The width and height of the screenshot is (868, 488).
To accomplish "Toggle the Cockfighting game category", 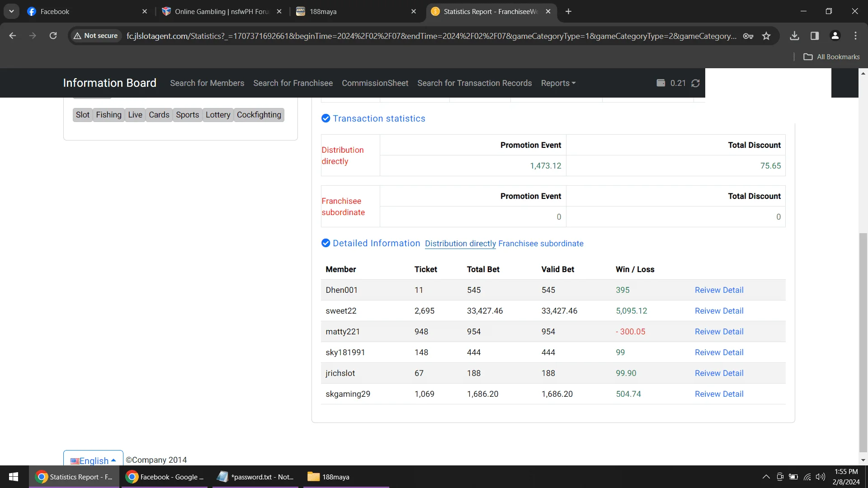I will 259,115.
